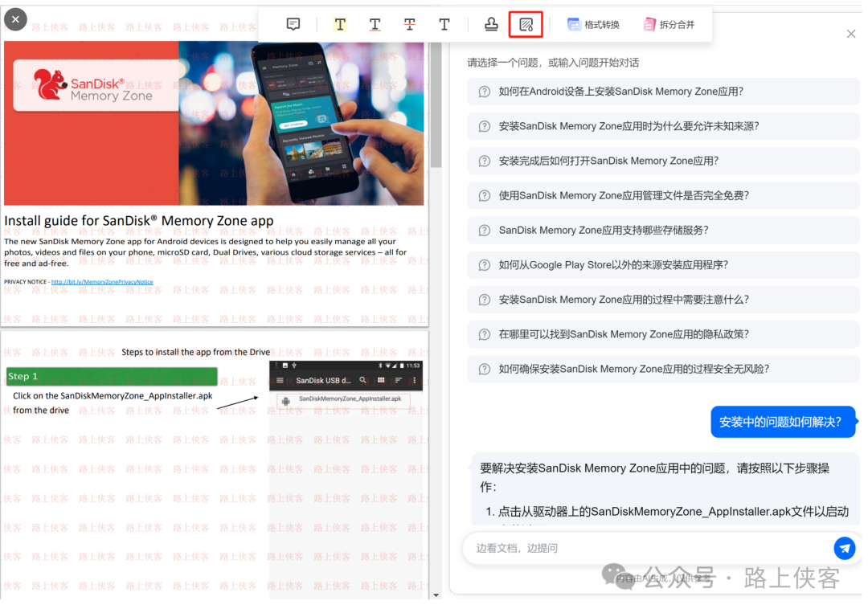The image size is (868, 613).
Task: Click question mark icon beside SanDisk Memory Zone应用支持哪些存储服务
Action: [x=485, y=230]
